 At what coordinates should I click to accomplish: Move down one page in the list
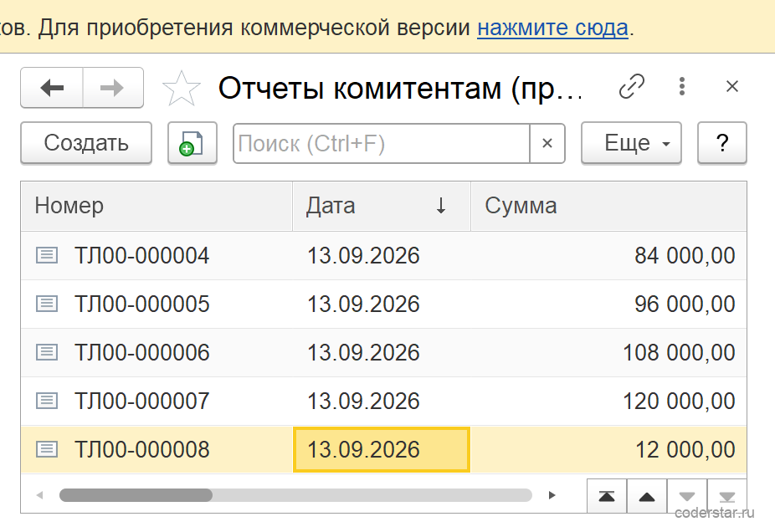point(687,496)
